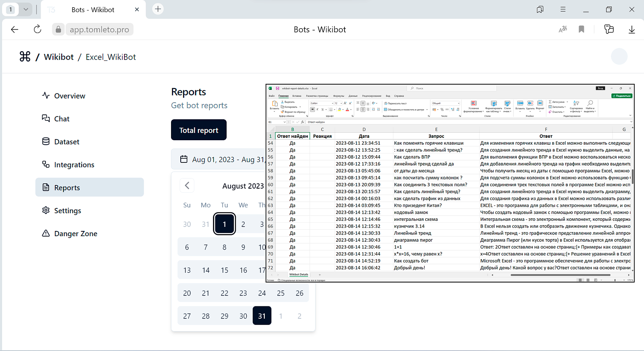Toggle center horizontal alignment in Excel

click(x=363, y=109)
